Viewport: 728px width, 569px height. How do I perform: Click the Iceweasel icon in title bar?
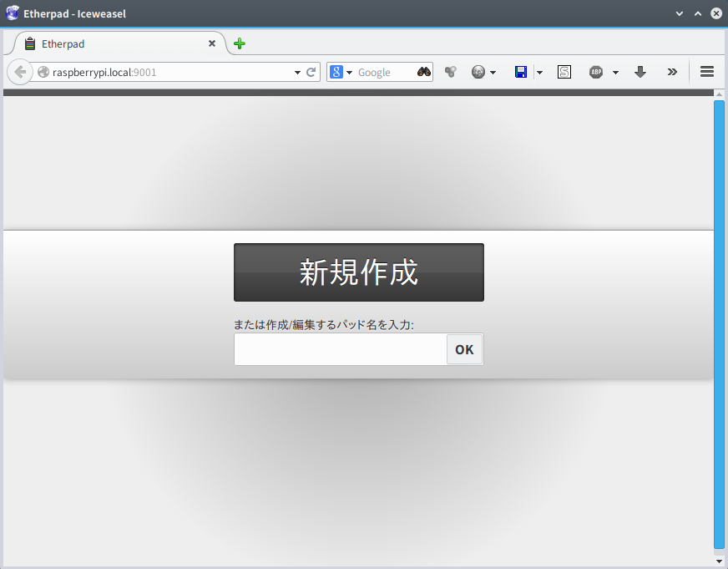(12, 13)
